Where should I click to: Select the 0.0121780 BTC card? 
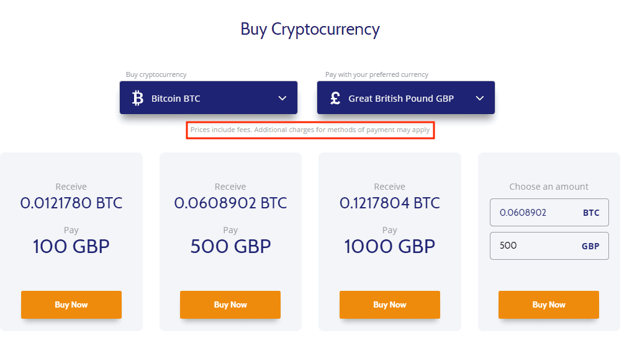pyautogui.click(x=71, y=242)
